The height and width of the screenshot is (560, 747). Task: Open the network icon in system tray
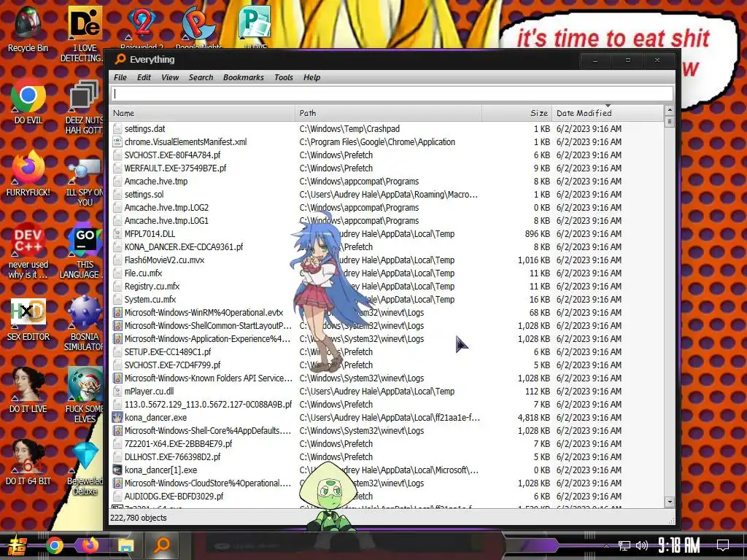624,545
